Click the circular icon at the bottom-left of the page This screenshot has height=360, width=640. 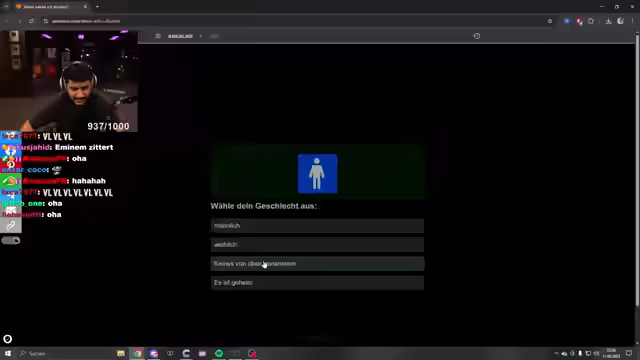click(7, 339)
